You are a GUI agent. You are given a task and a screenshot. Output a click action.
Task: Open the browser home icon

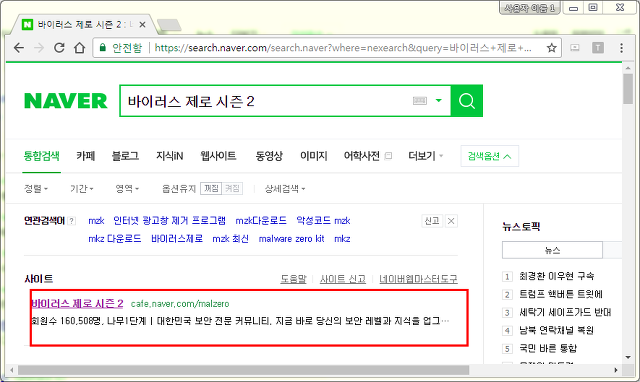tap(80, 48)
